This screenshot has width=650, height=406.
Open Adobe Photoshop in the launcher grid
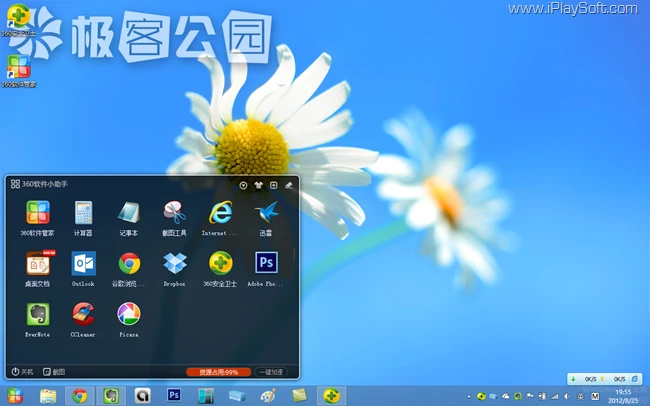pos(266,264)
